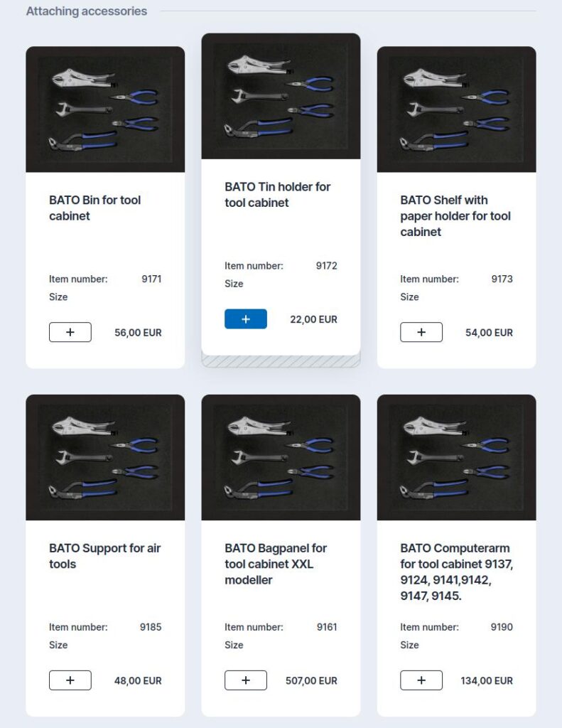This screenshot has width=562, height=728.
Task: Click the 507,00 EUR price label
Action: pos(311,680)
